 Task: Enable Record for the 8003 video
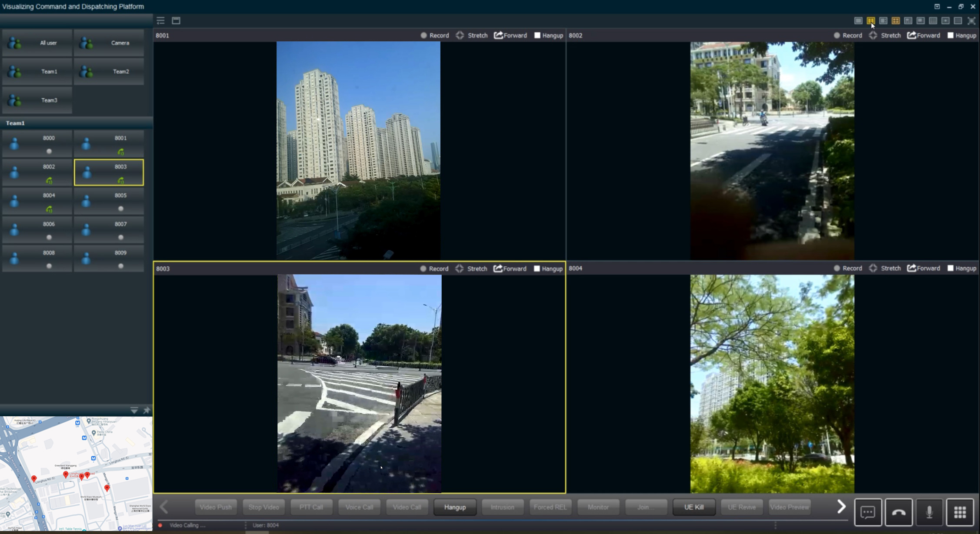423,269
